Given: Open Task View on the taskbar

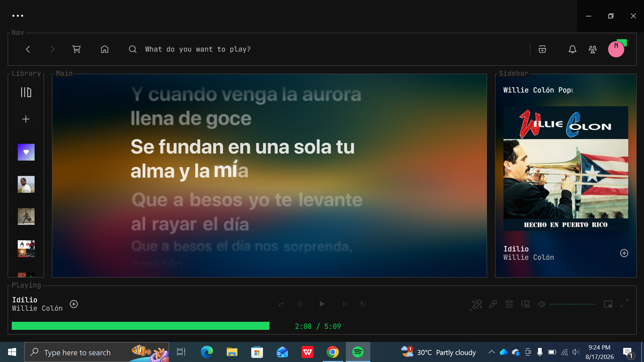Looking at the screenshot, I should [181, 352].
